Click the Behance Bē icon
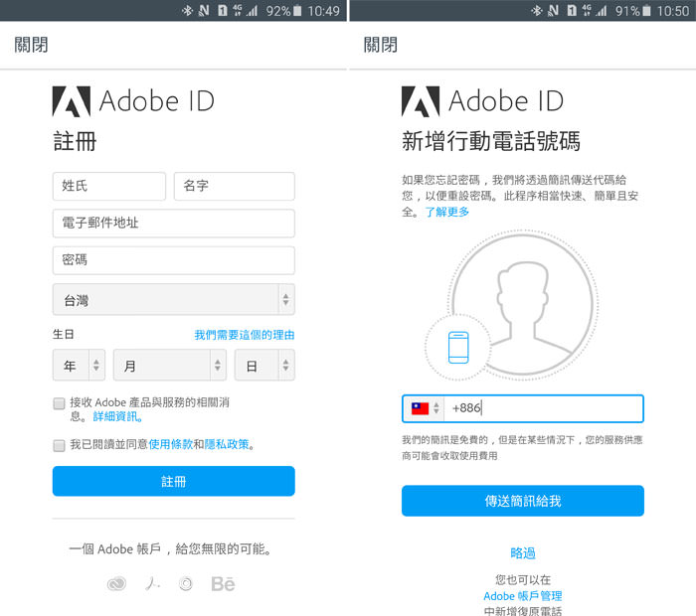The image size is (696, 616). click(x=223, y=584)
